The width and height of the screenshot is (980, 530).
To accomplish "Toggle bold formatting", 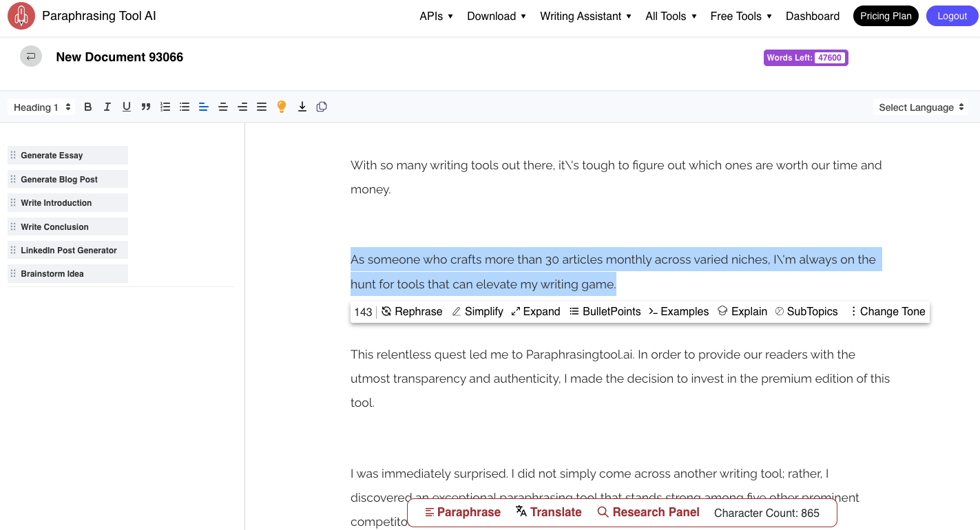I will click(88, 107).
